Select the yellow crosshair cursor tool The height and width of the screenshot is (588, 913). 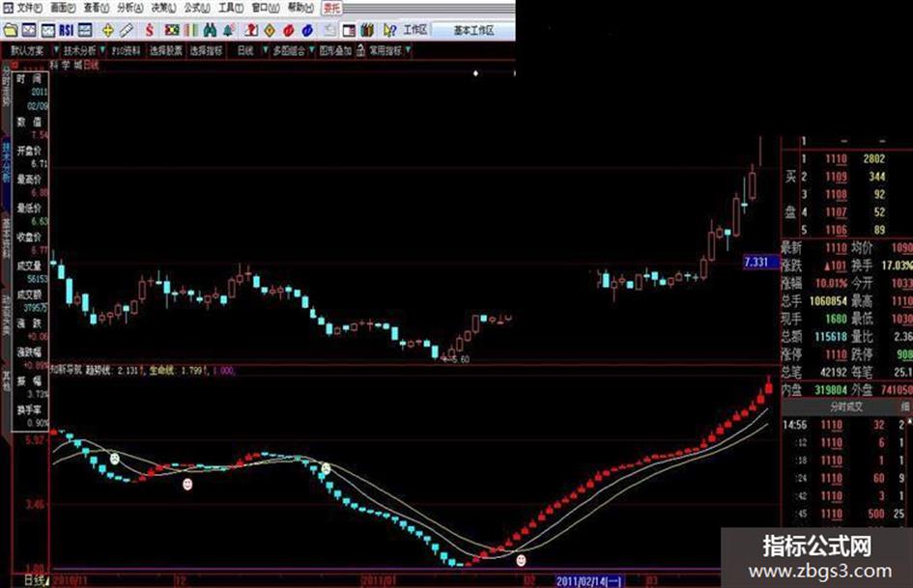pos(107,30)
